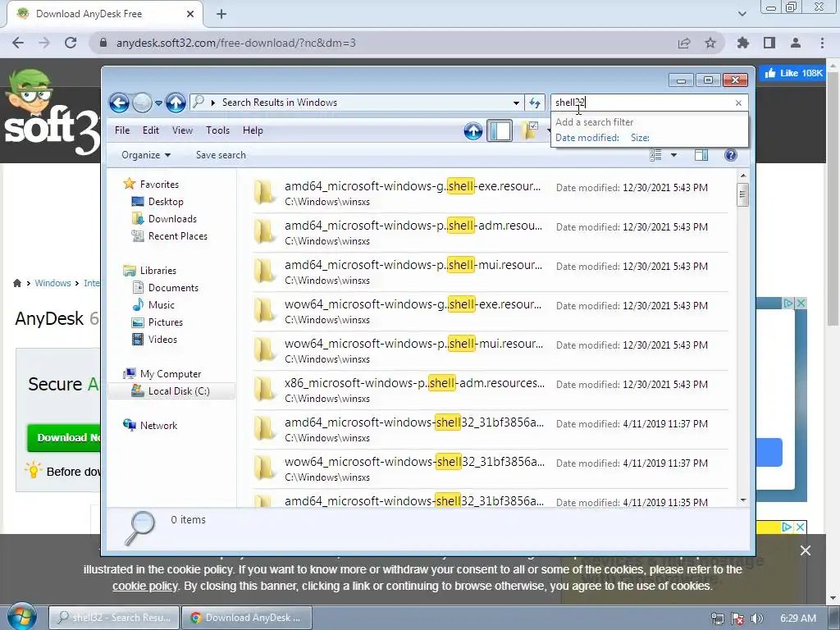Screen dimensions: 840x630
Task: Bookmark this page with the star icon
Action: pyautogui.click(x=710, y=43)
